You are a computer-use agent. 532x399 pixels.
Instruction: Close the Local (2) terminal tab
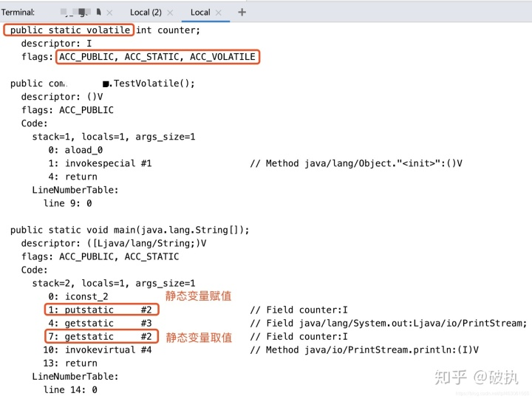(171, 13)
